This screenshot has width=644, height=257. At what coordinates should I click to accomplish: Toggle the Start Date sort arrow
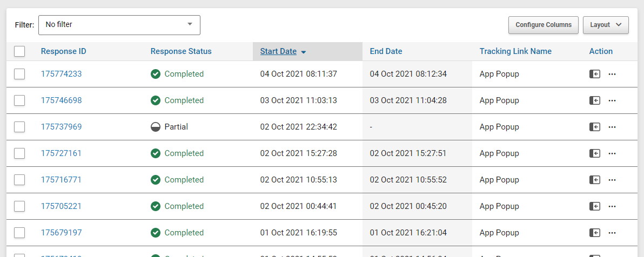(x=304, y=52)
